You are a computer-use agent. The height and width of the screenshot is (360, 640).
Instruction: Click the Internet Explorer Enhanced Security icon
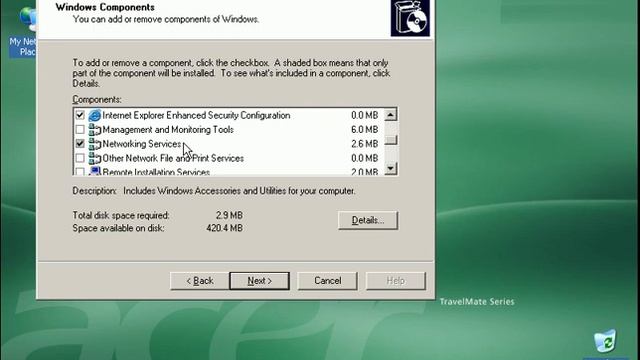coord(95,116)
